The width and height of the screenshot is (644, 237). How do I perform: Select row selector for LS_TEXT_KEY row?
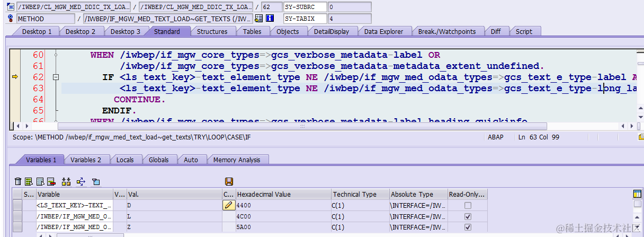coord(17,205)
